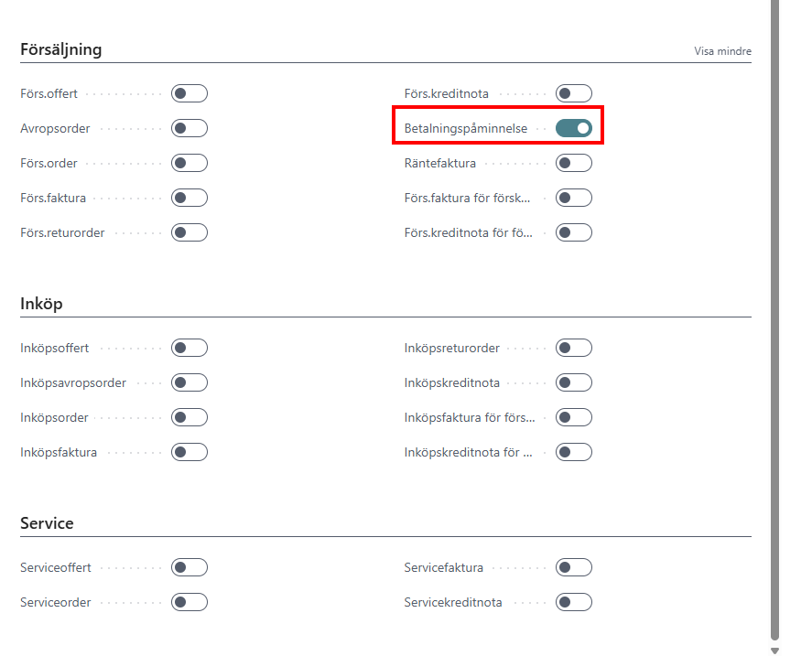This screenshot has width=812, height=656.
Task: Enable the Servicefaktura toggle
Action: point(574,567)
